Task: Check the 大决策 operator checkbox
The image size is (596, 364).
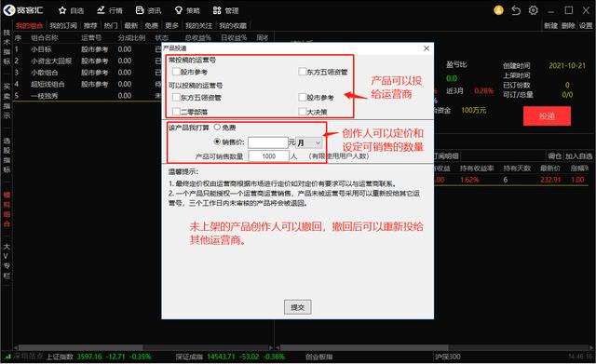Action: (303, 112)
